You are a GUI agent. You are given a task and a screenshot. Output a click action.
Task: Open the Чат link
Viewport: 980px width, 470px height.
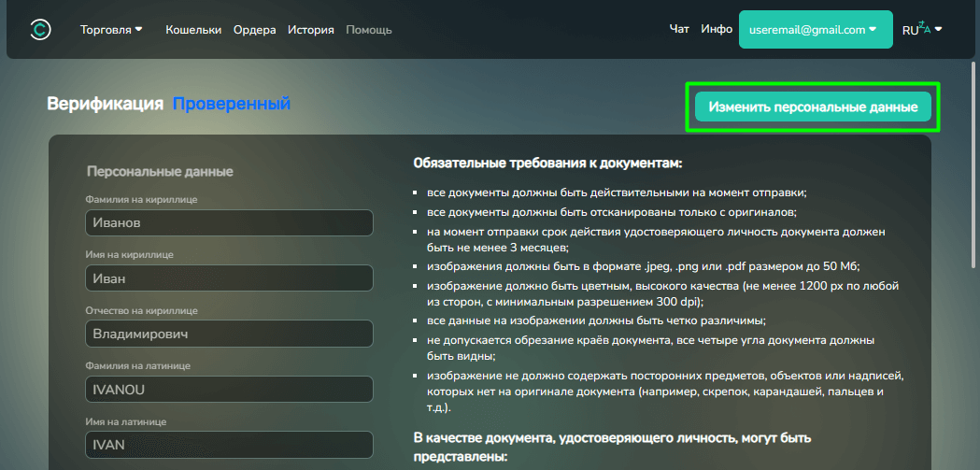pos(679,30)
